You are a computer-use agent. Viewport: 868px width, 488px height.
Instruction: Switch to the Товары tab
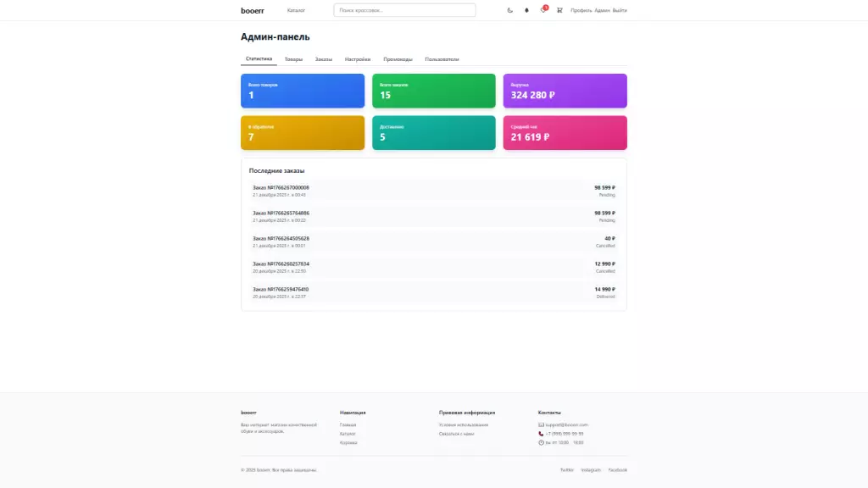[293, 59]
